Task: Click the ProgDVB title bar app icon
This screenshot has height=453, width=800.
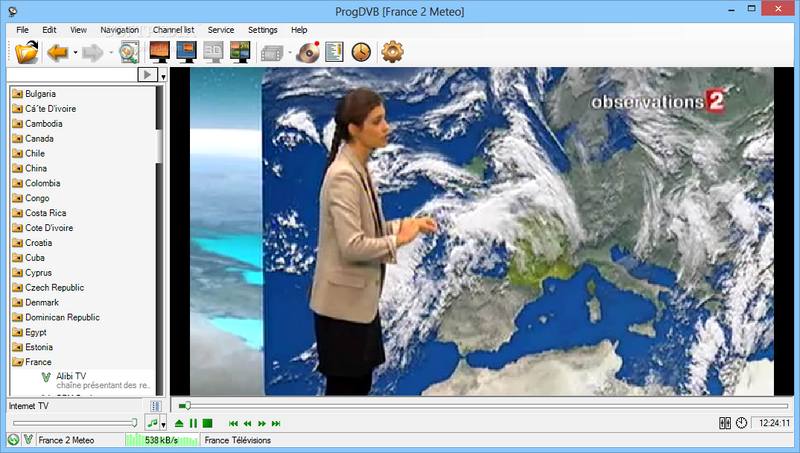Action: pos(13,11)
